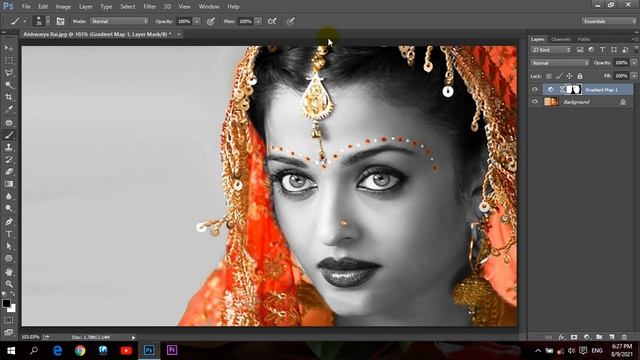This screenshot has width=640, height=360.
Task: Toggle lock transparent pixels
Action: [549, 76]
